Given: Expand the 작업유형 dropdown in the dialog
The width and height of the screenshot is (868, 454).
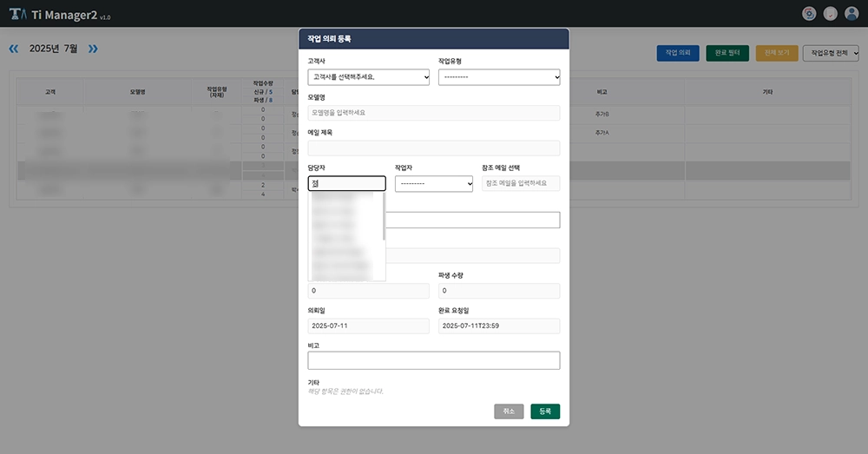Looking at the screenshot, I should pos(499,77).
